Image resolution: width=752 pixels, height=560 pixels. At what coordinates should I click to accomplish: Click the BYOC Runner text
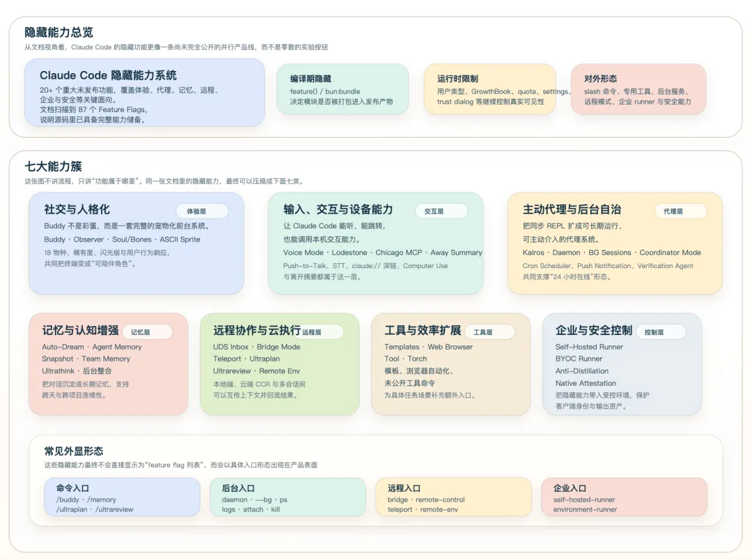(579, 359)
